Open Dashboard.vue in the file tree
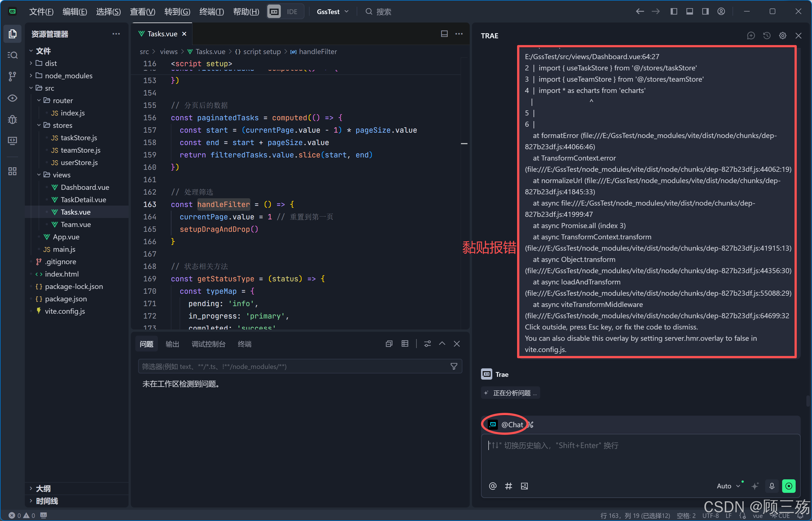Viewport: 812px width, 521px height. pyautogui.click(x=85, y=187)
